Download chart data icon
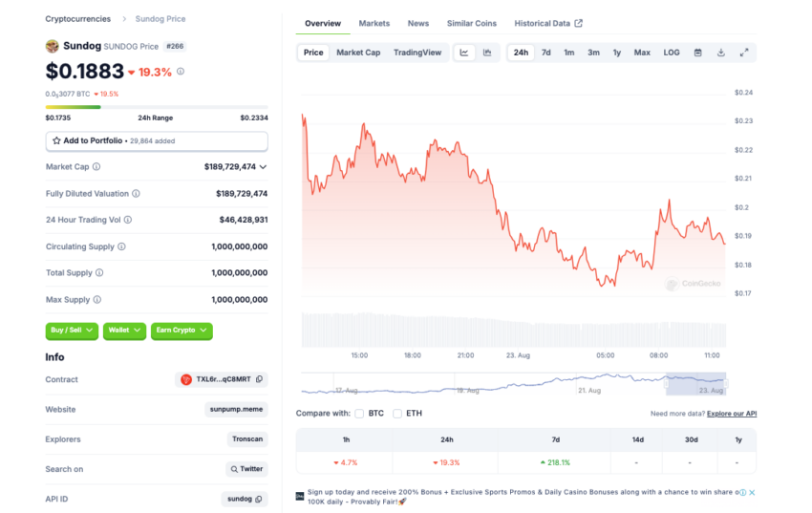 pos(721,53)
